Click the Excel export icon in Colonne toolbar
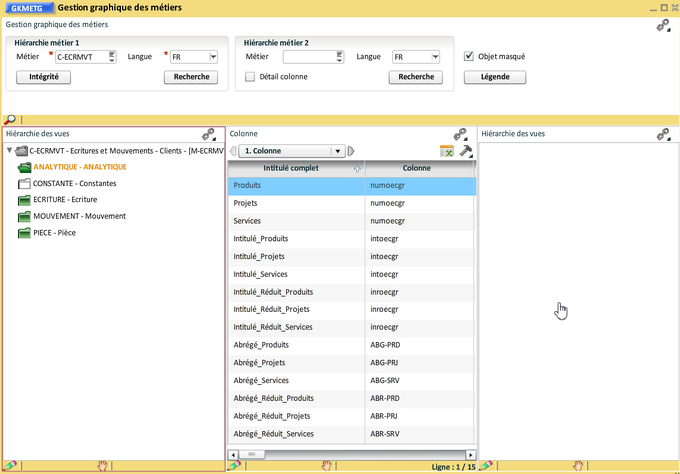The width and height of the screenshot is (680, 474). (x=447, y=151)
